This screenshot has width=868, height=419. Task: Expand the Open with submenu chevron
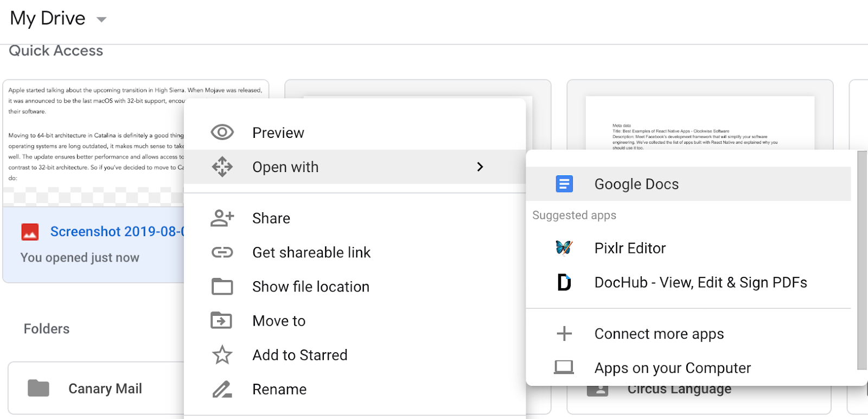(480, 167)
